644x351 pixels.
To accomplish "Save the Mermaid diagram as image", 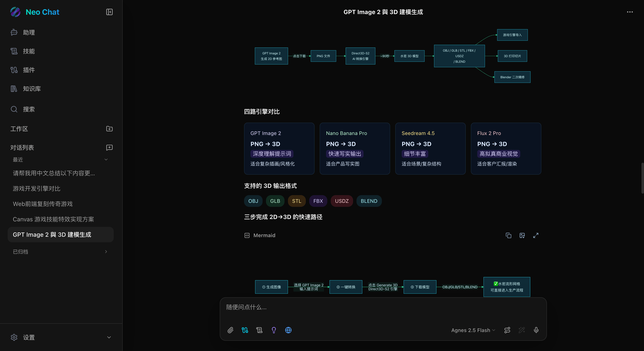I will click(x=522, y=235).
